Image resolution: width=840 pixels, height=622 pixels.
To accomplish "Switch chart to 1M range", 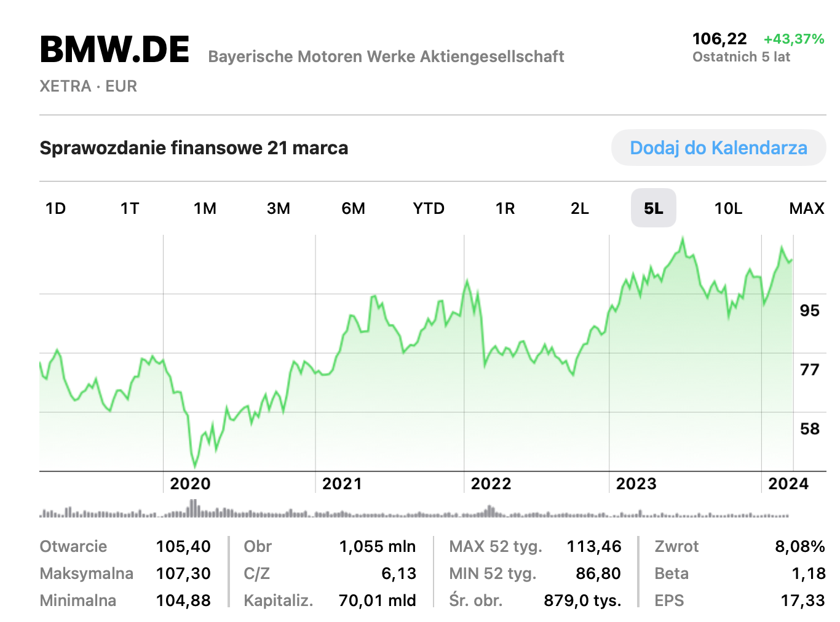I will [205, 208].
